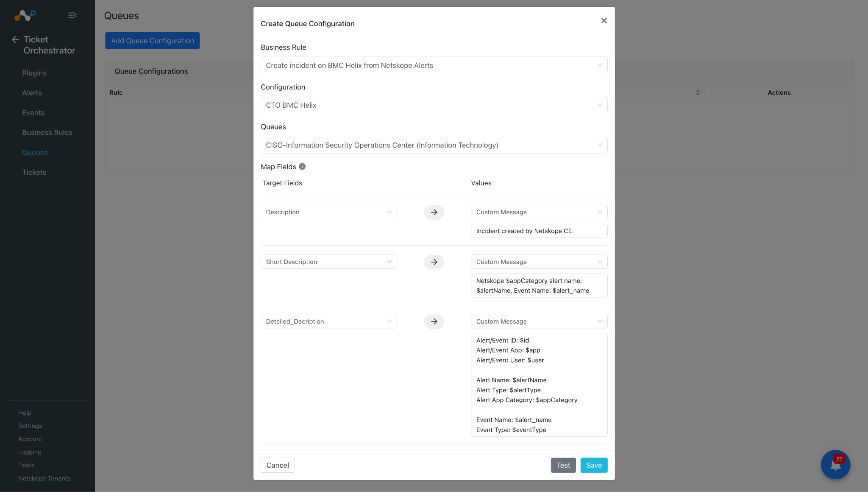Click Add Queue Configuration button
868x492 pixels.
(153, 41)
